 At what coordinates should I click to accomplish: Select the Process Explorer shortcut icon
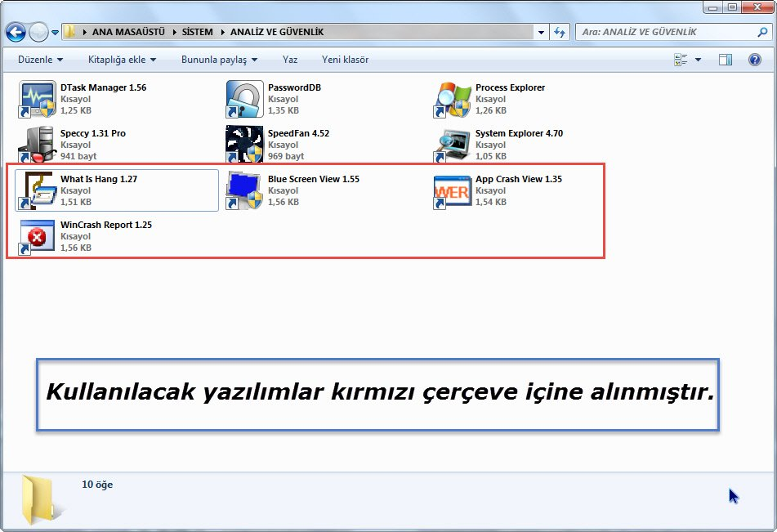[452, 99]
